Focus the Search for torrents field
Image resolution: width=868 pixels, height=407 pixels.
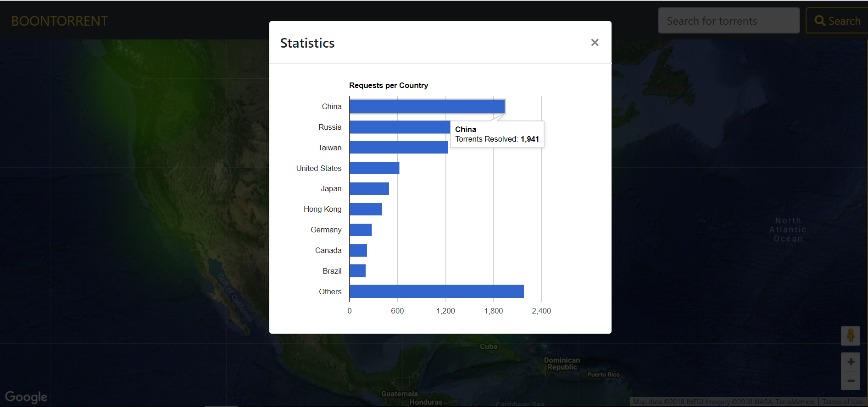pos(729,21)
